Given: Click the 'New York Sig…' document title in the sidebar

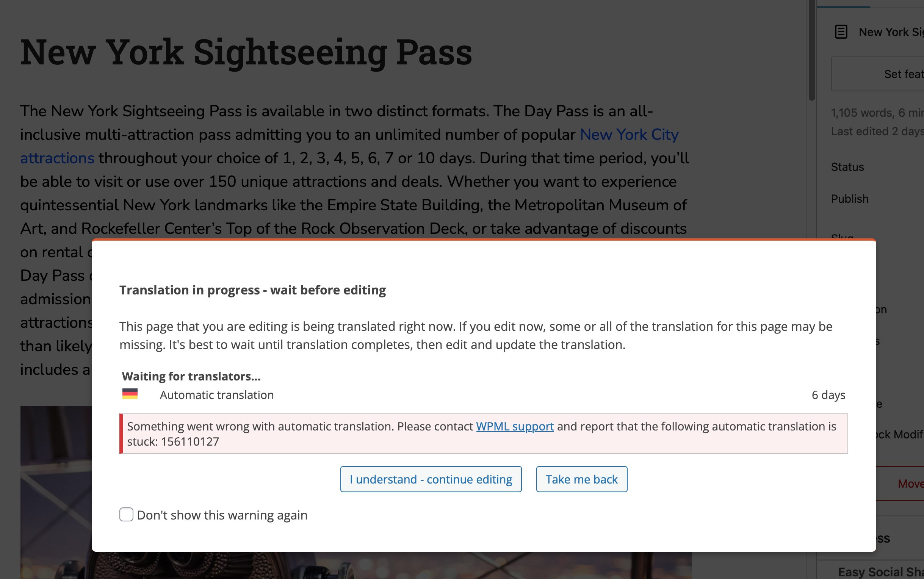Looking at the screenshot, I should pos(891,32).
